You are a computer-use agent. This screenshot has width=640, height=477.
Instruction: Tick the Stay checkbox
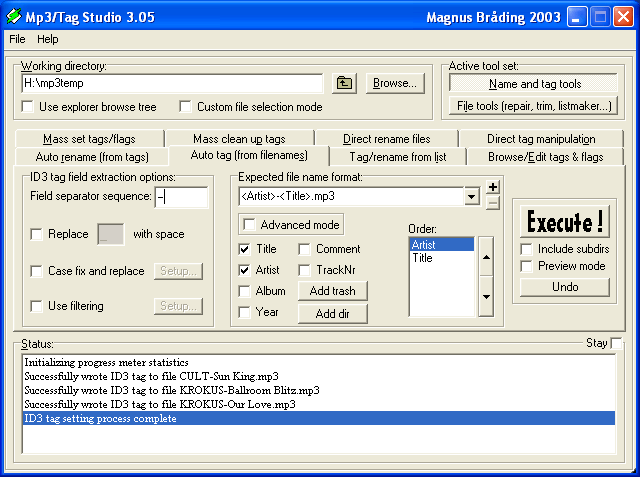[x=616, y=343]
